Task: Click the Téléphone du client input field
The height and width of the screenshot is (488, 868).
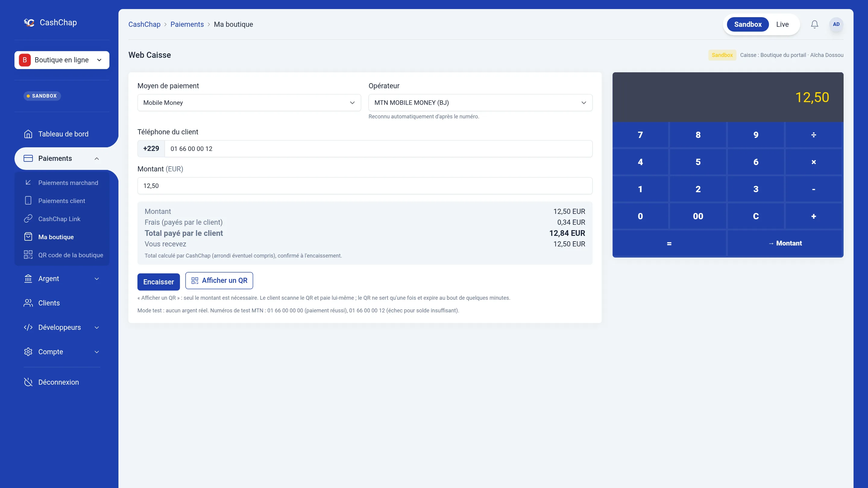Action: coord(379,149)
